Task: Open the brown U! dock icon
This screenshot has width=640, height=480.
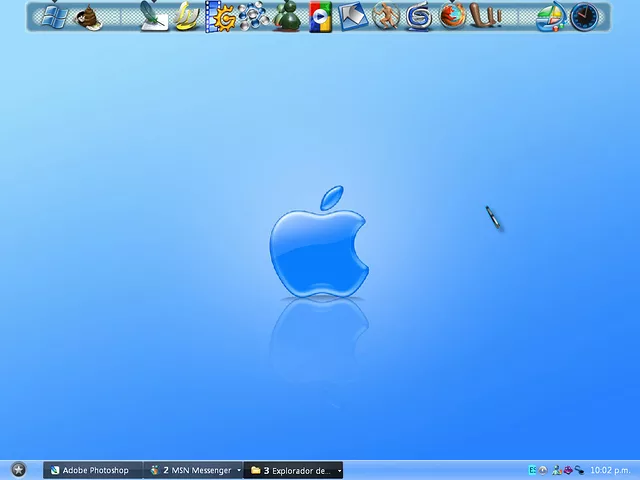Action: [486, 16]
